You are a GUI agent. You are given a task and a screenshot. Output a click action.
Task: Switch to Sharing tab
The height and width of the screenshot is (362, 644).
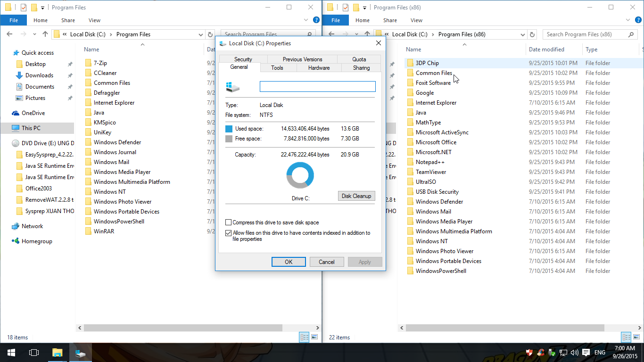[x=362, y=68]
